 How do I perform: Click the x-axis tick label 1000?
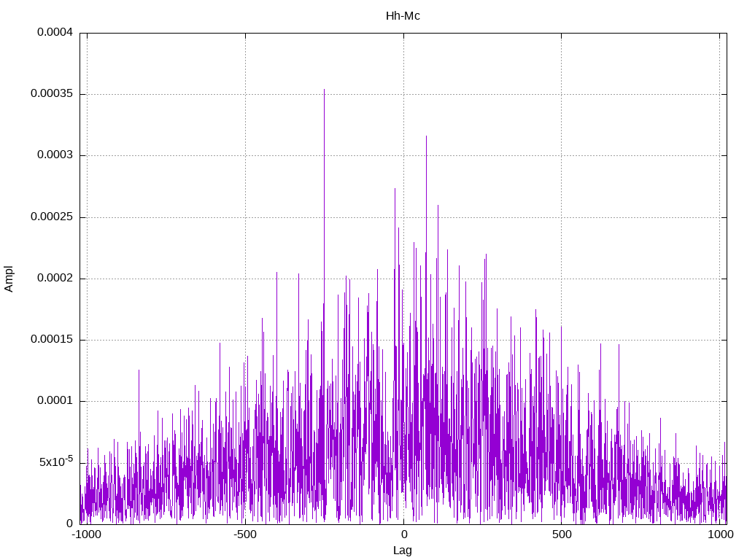tap(720, 534)
